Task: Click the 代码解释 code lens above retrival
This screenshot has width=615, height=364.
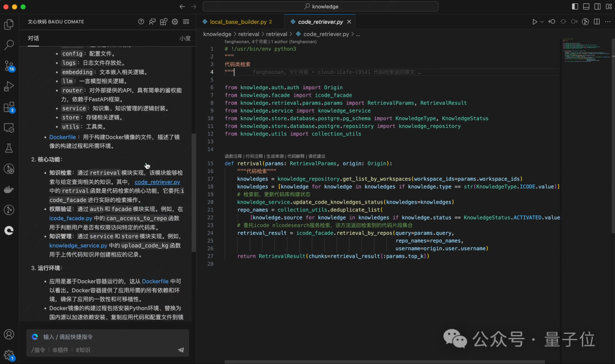Action: click(x=296, y=156)
